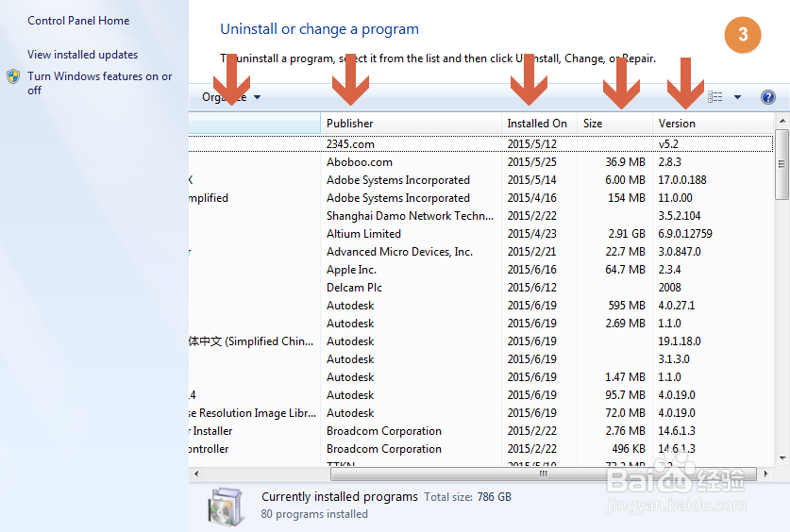Click View installed updates link
The image size is (790, 532).
coord(83,55)
